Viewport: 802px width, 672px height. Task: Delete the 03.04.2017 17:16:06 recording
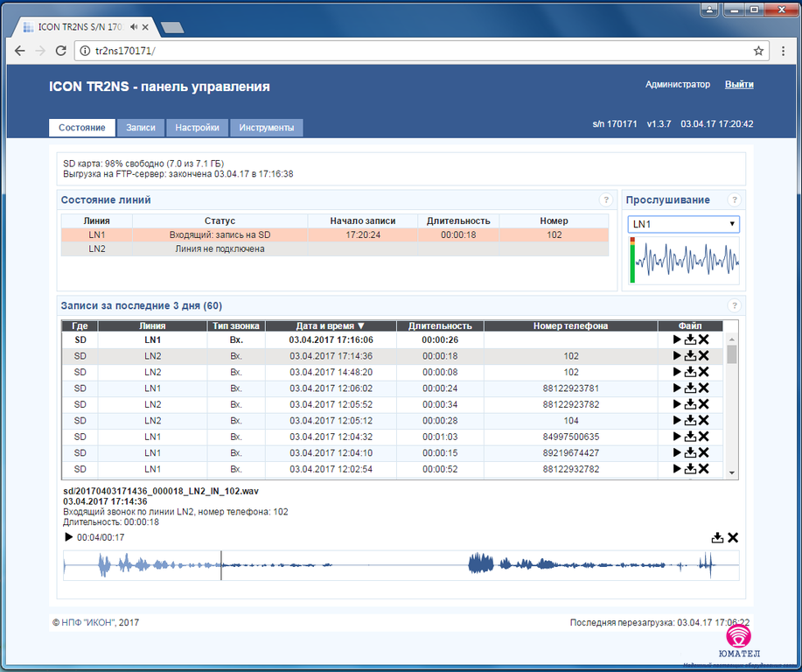pos(704,339)
